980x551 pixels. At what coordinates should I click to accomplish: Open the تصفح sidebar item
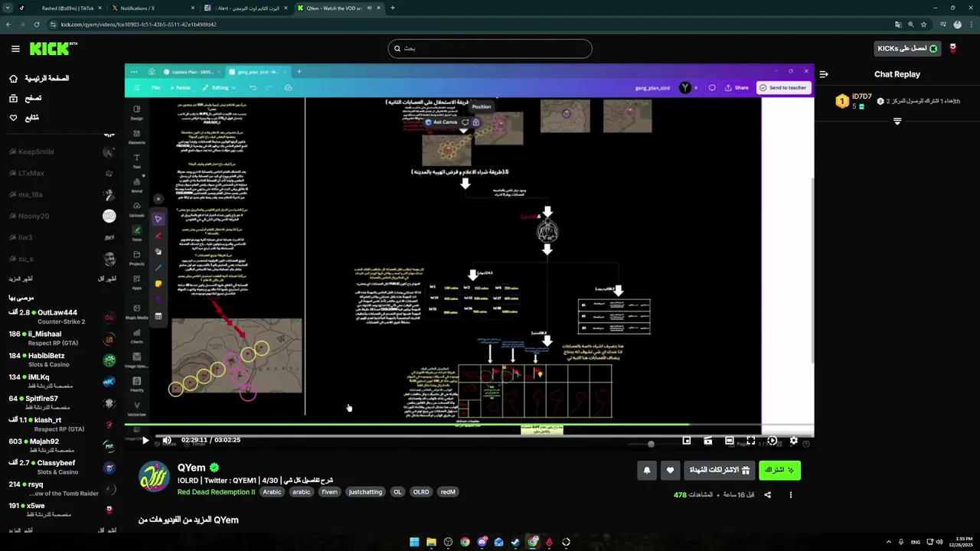[x=33, y=98]
